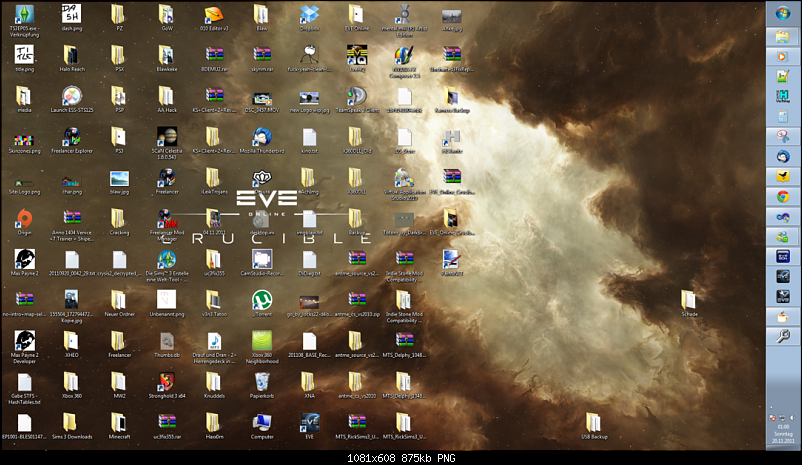Open the Skinzones.png image
The width and height of the screenshot is (802, 465).
(x=24, y=143)
